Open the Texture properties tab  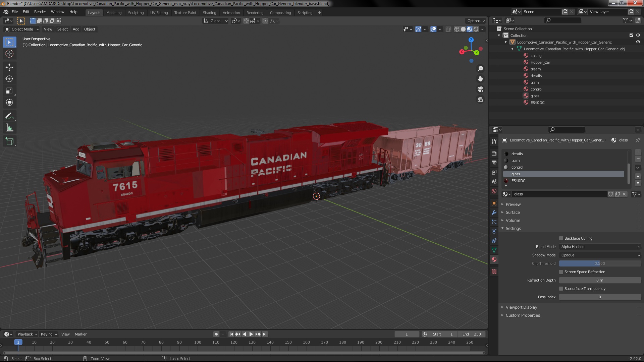pyautogui.click(x=494, y=271)
